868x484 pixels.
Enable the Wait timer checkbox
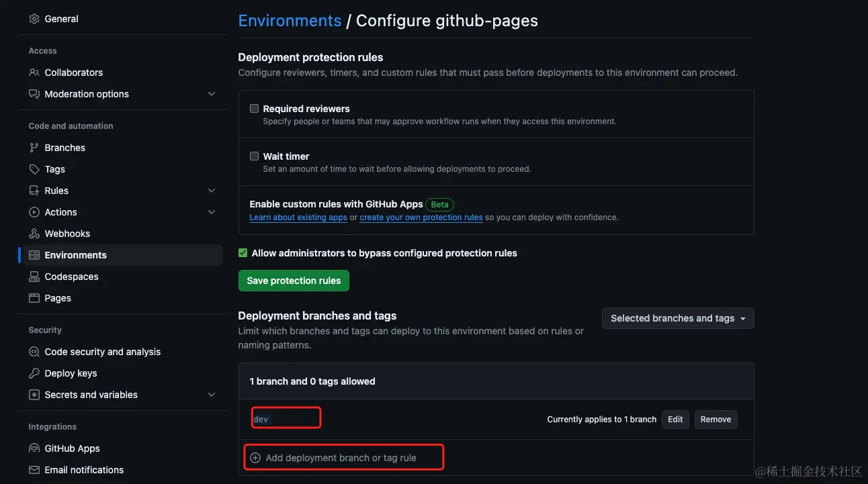click(254, 156)
